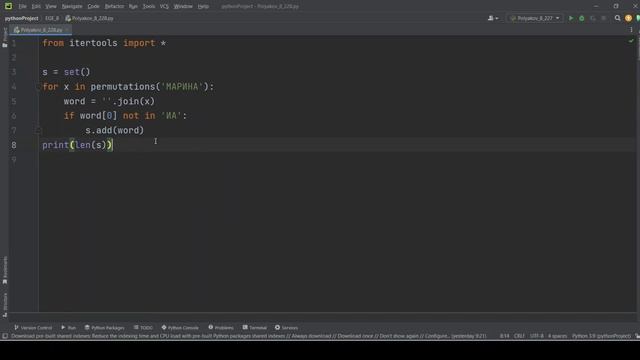Open the Problems tool window

221,328
